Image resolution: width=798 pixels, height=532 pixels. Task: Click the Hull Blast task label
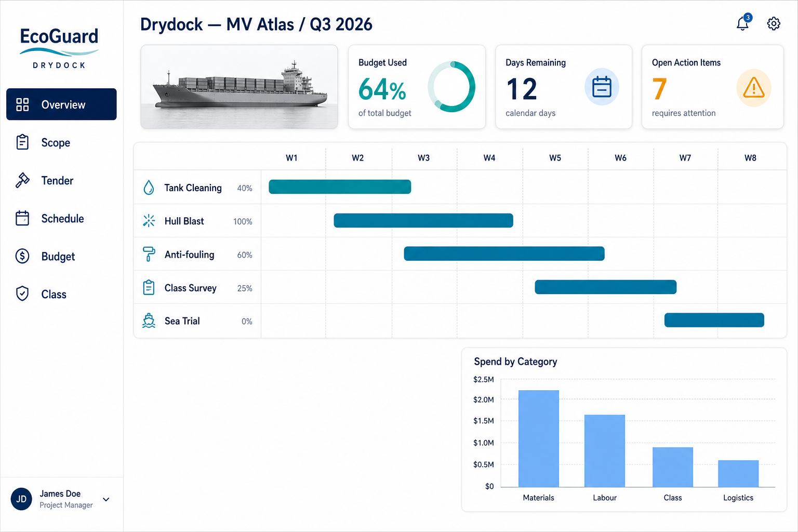(x=184, y=221)
